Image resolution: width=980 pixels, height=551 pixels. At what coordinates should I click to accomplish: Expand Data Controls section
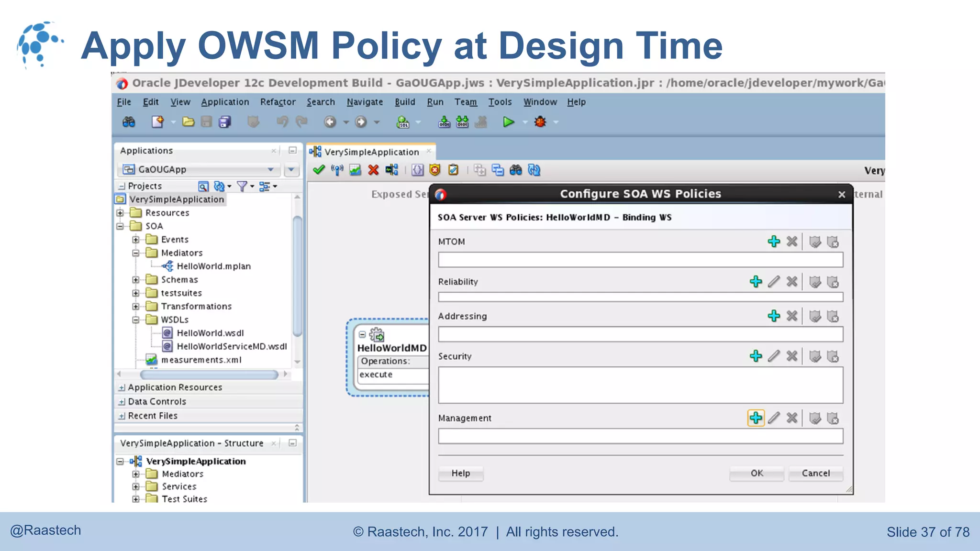pyautogui.click(x=122, y=402)
